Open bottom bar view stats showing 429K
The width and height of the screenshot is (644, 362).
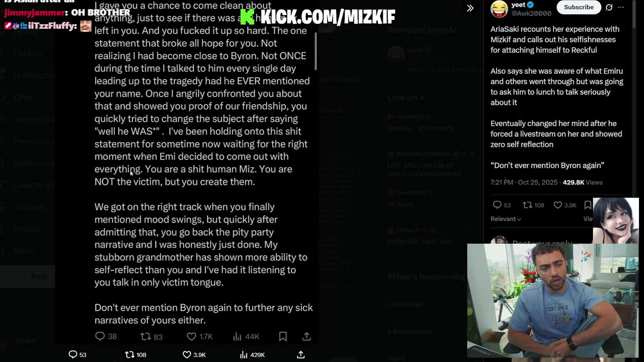point(244,354)
